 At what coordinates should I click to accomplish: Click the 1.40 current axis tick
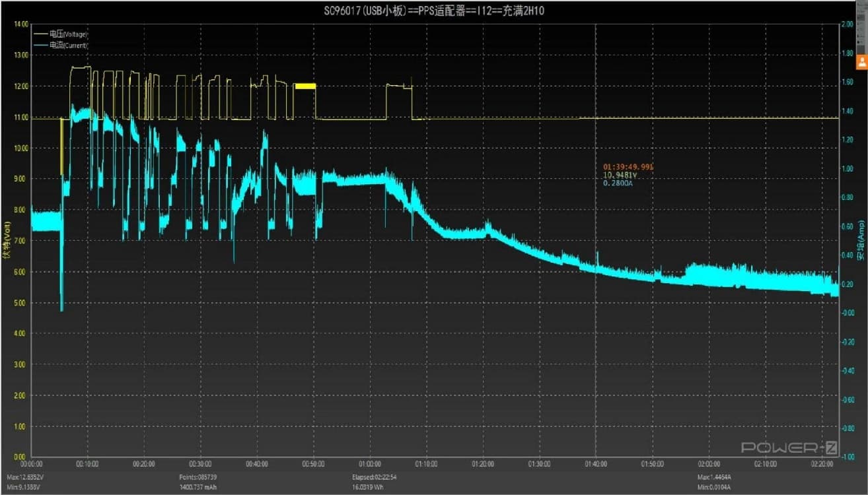(847, 111)
